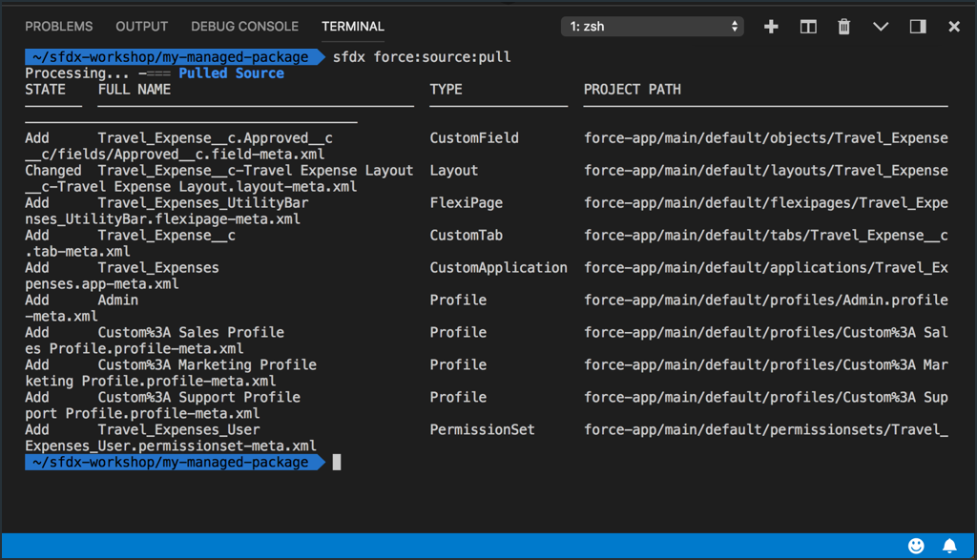Switch to the PROBLEMS tab
The height and width of the screenshot is (560, 977).
[x=59, y=27]
